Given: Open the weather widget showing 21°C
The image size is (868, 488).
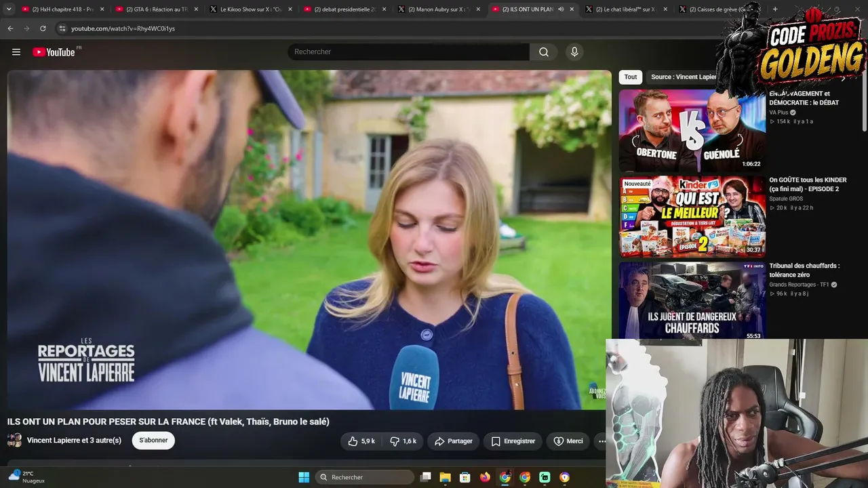Looking at the screenshot, I should tap(27, 477).
